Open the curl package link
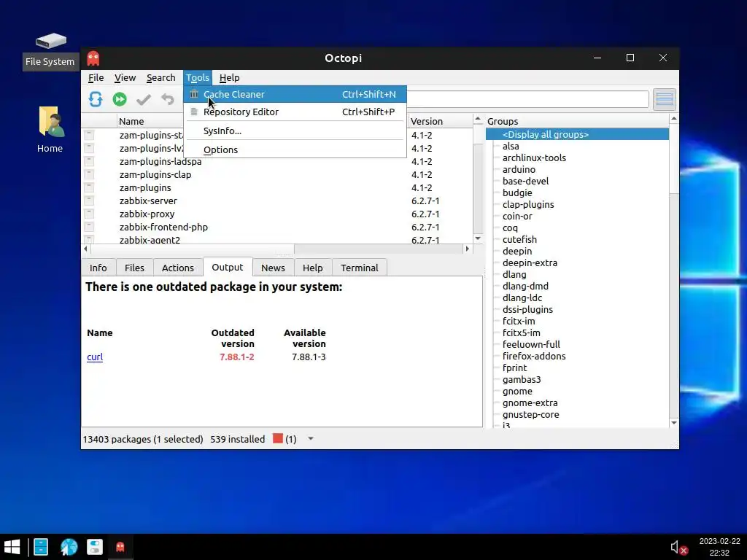Image resolution: width=747 pixels, height=560 pixels. pos(95,357)
